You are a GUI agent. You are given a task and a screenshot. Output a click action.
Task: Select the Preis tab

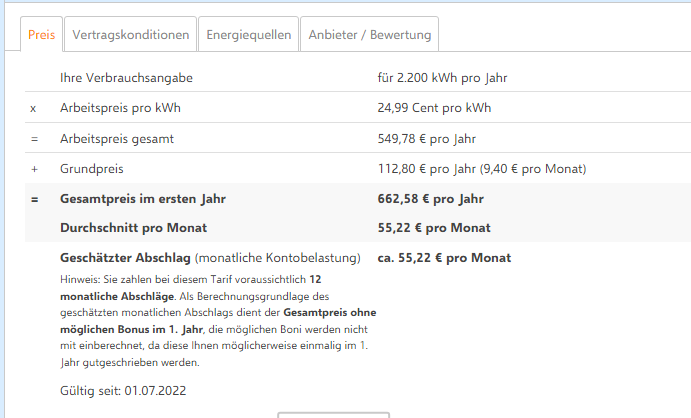point(41,34)
